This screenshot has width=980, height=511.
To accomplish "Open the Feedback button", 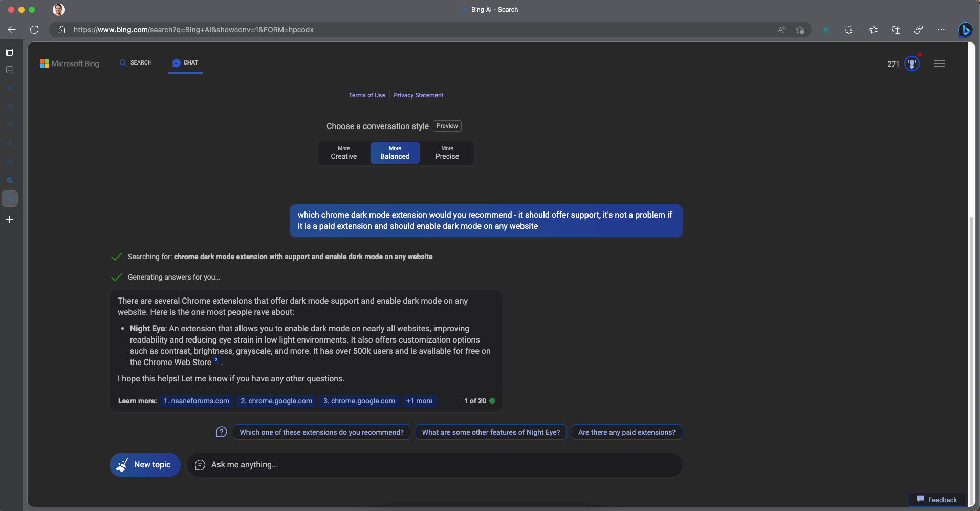I will [937, 500].
